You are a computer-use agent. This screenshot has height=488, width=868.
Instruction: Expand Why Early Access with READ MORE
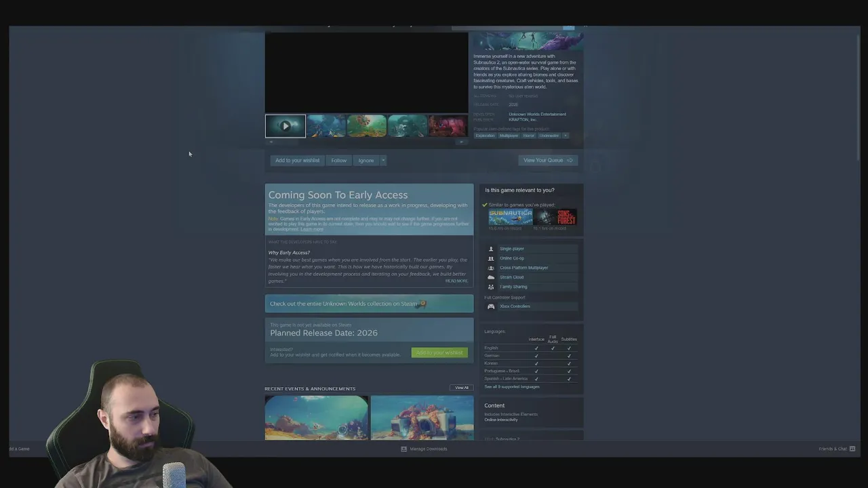point(456,281)
